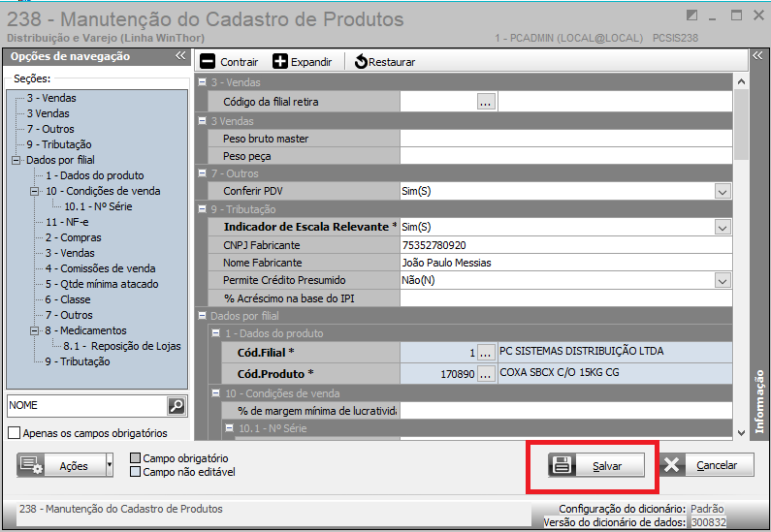Click the Cancelar button
The height and width of the screenshot is (532, 771).
(706, 465)
